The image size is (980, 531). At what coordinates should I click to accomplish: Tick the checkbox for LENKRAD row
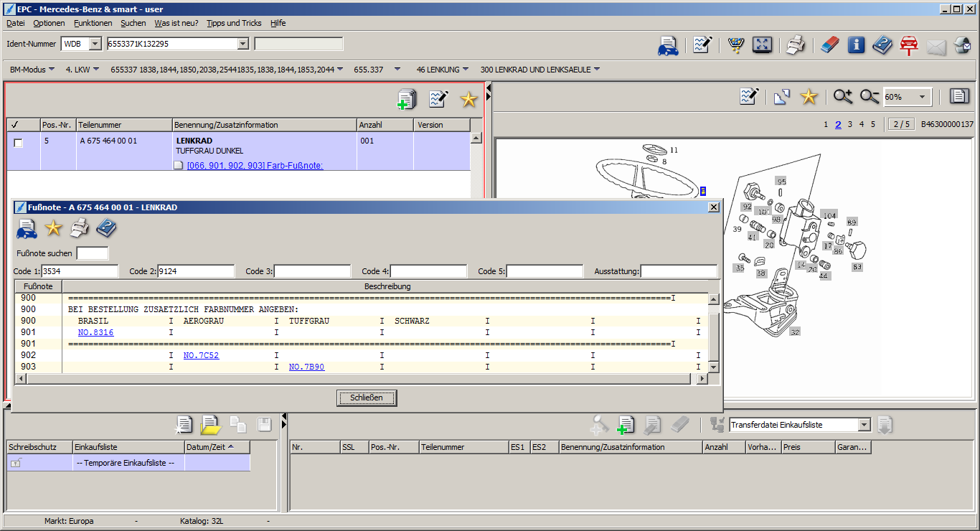[19, 143]
